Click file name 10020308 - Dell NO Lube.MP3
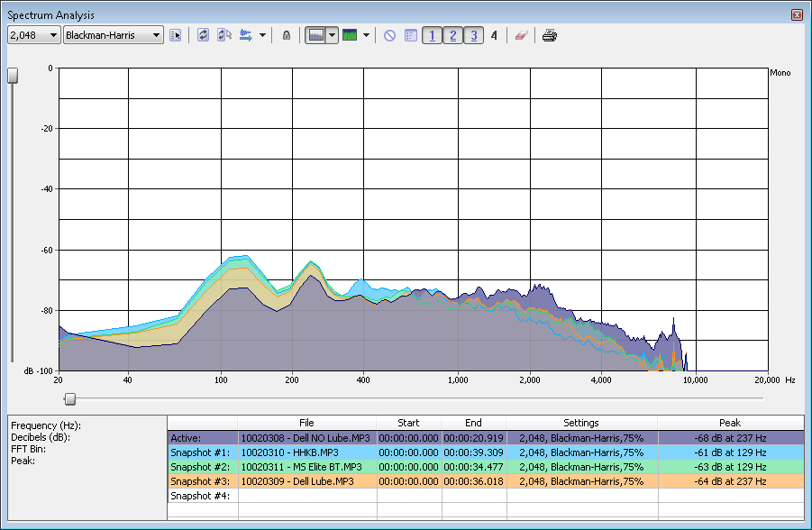 coord(306,438)
